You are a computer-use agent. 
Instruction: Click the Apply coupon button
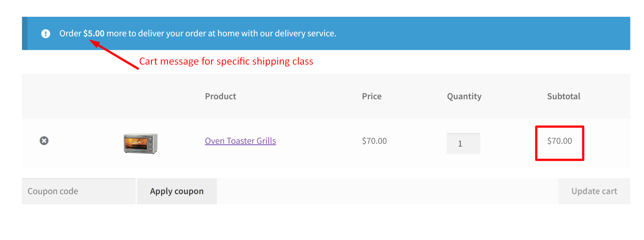pos(177,191)
